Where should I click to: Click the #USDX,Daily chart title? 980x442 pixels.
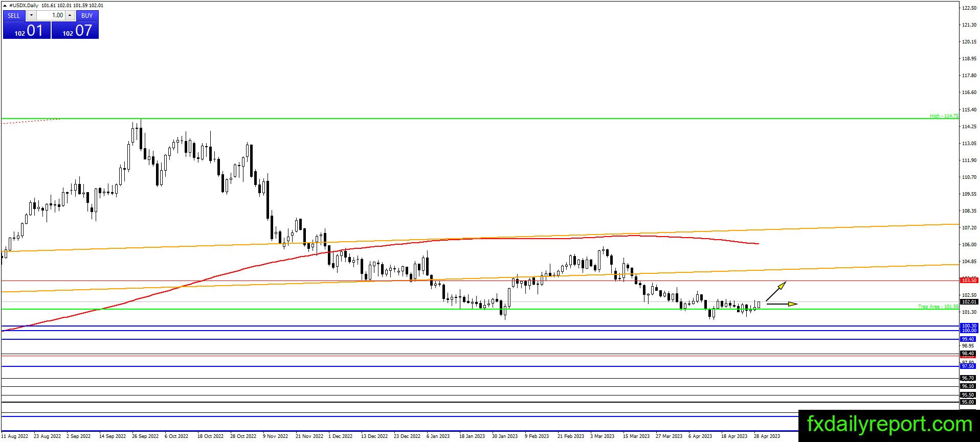[x=24, y=6]
